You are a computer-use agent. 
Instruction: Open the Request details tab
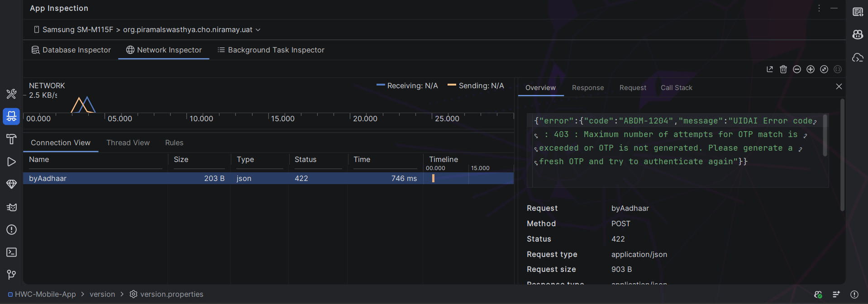click(633, 88)
